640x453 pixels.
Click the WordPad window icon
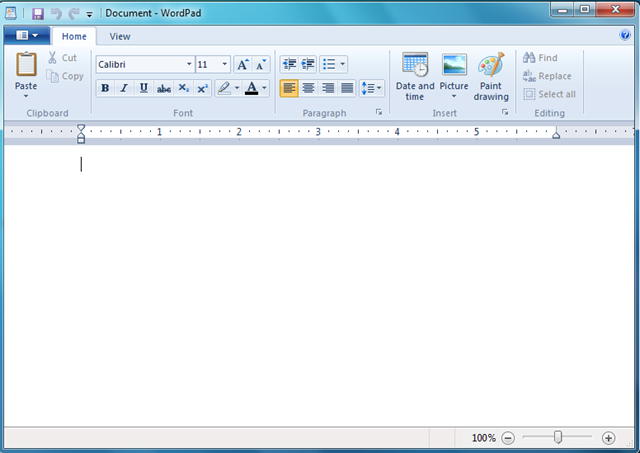(11, 13)
